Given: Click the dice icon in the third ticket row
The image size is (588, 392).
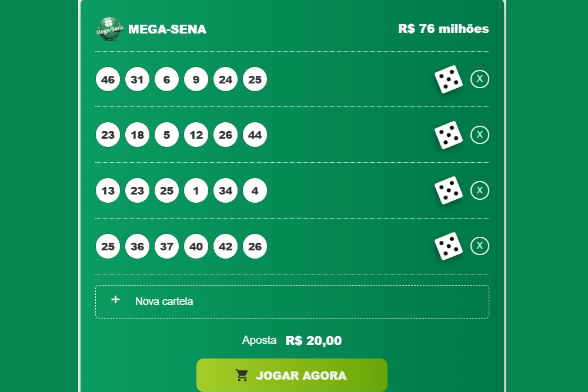Looking at the screenshot, I should (x=448, y=190).
